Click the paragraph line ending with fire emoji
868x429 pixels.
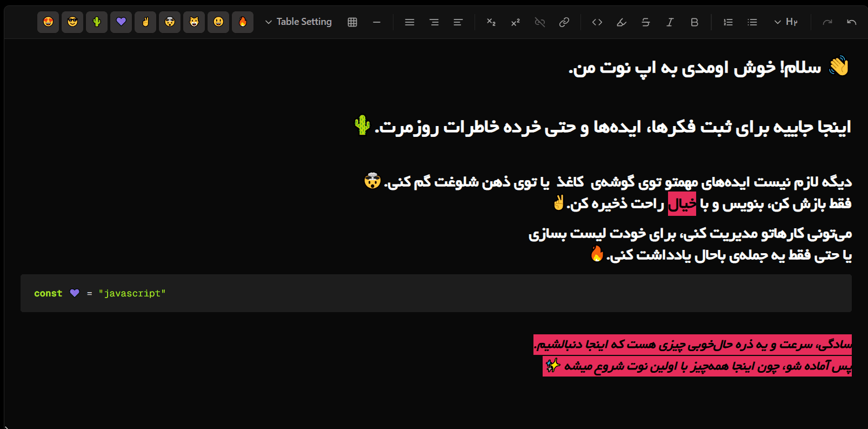pos(720,254)
